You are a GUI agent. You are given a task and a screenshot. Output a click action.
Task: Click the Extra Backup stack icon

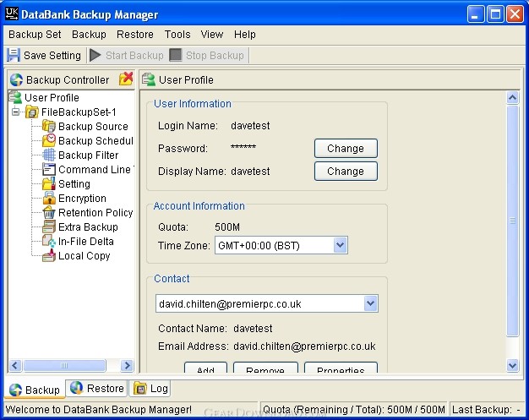[49, 226]
